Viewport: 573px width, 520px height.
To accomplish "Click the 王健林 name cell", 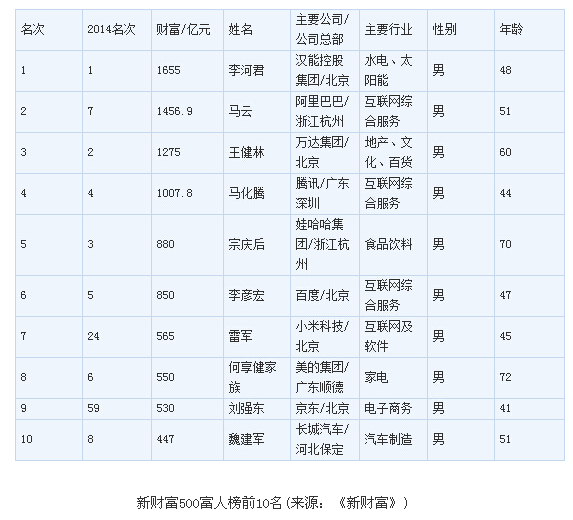I will (257, 153).
